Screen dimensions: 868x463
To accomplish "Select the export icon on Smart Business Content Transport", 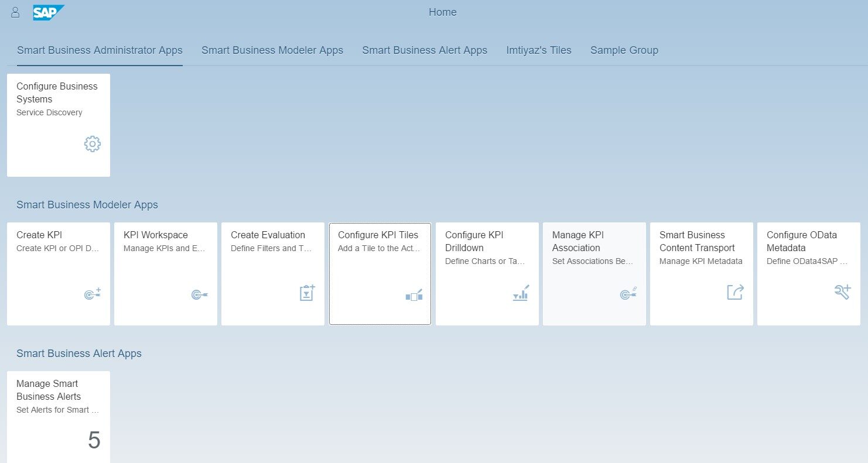I will pyautogui.click(x=734, y=293).
